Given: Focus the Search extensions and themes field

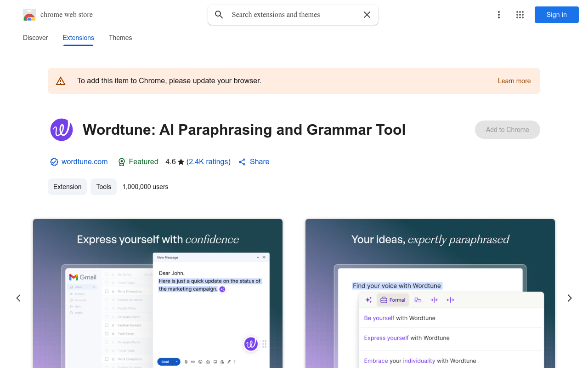Looking at the screenshot, I should 293,15.
